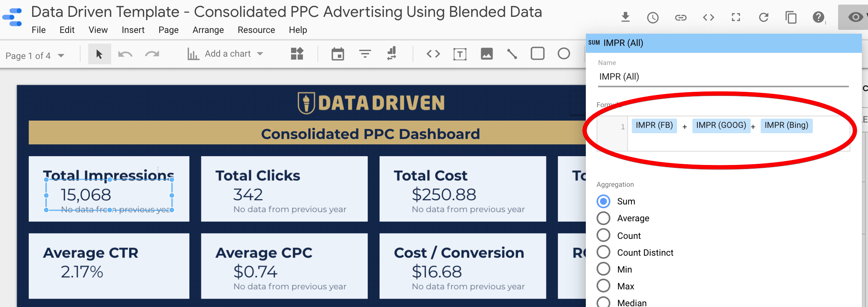Insert a date range control
The height and width of the screenshot is (307, 868).
click(x=338, y=54)
